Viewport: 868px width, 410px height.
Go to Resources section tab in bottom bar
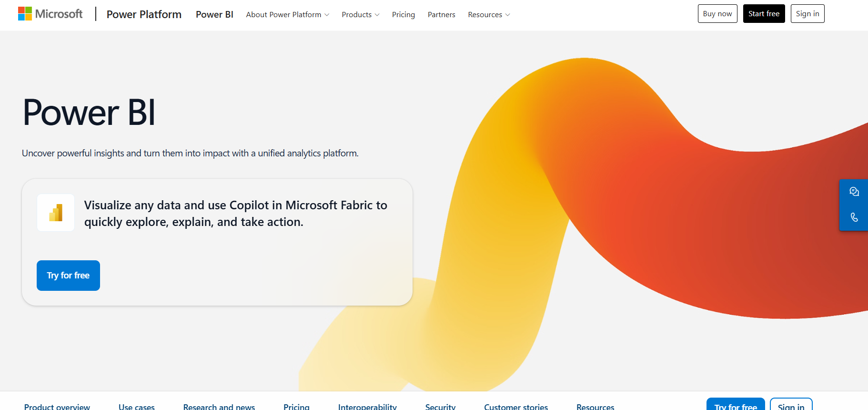tap(595, 407)
